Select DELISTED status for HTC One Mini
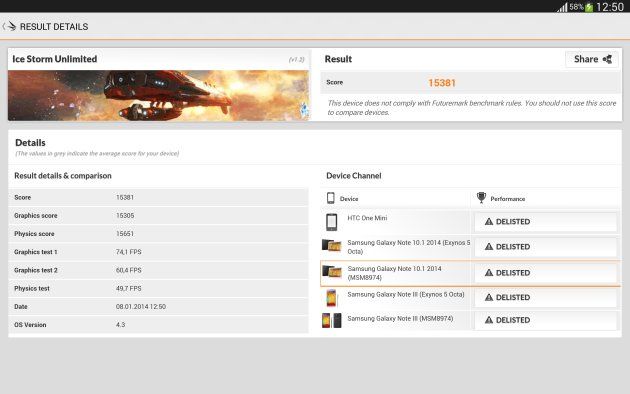630x394 pixels. tap(546, 222)
